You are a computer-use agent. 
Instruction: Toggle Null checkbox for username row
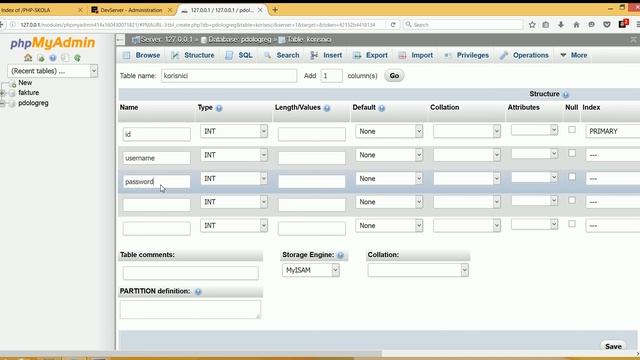pos(572,153)
